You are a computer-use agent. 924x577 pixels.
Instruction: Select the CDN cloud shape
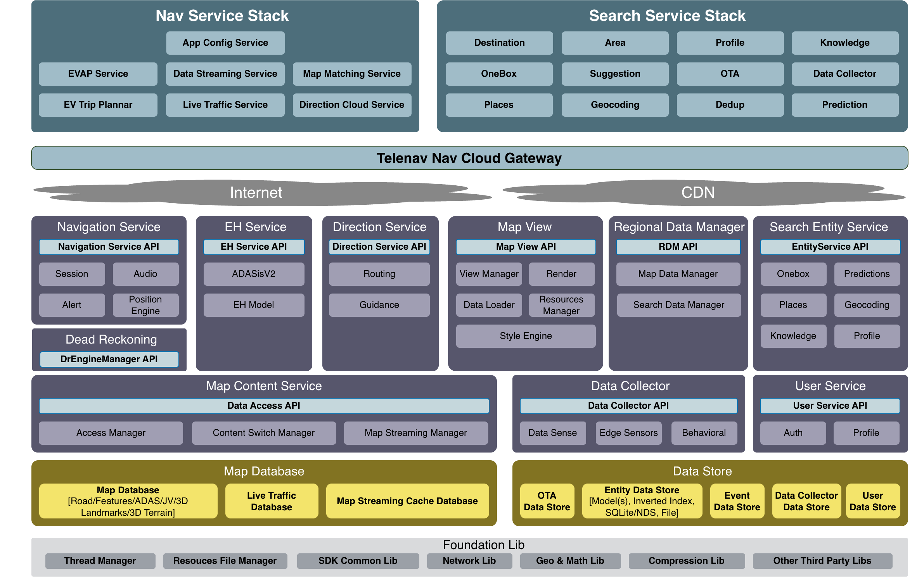(x=704, y=193)
